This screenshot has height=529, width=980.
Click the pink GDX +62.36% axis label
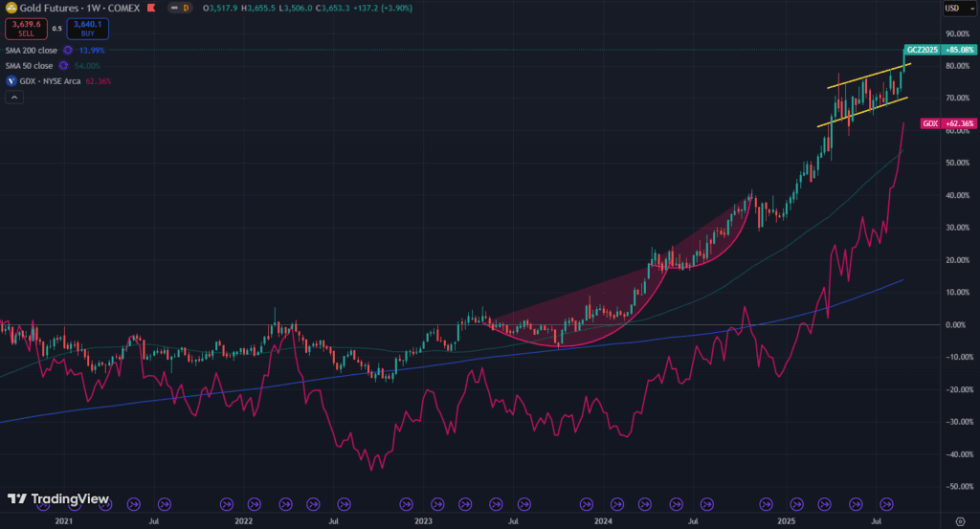pyautogui.click(x=940, y=123)
